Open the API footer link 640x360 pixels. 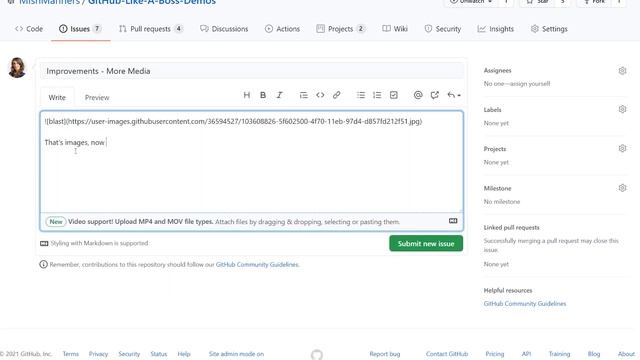coord(527,354)
